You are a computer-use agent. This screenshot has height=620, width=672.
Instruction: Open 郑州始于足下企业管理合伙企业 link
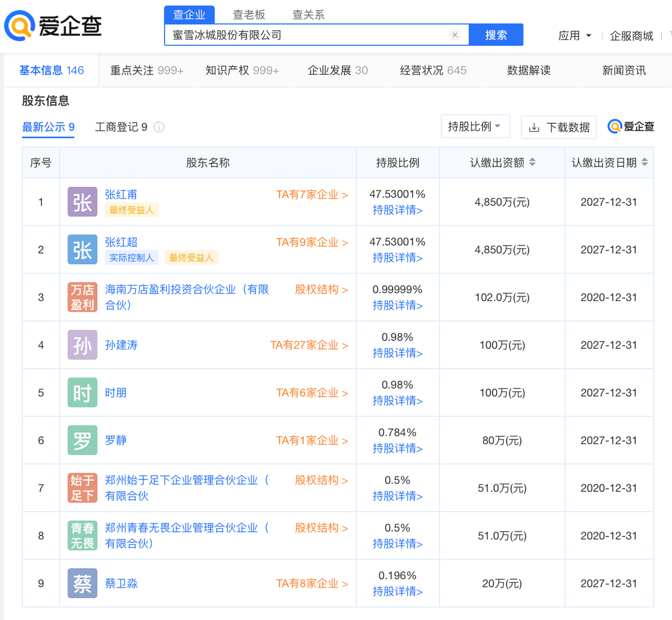click(187, 488)
